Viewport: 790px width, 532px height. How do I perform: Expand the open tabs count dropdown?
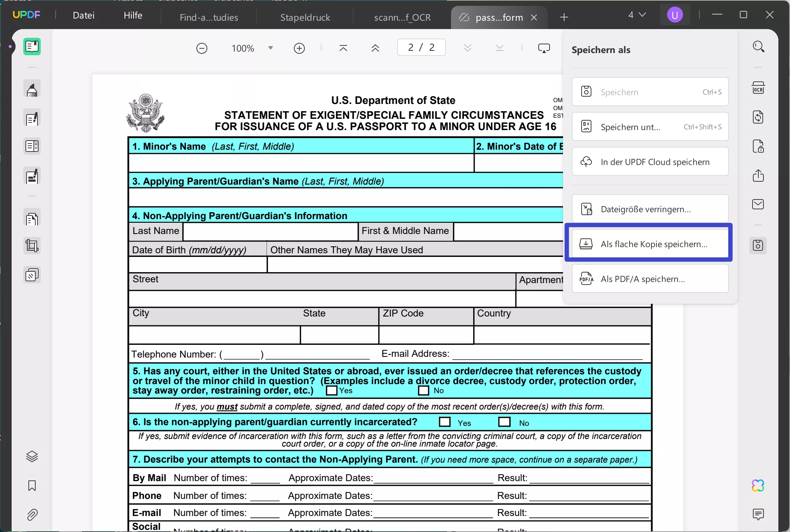coord(637,15)
